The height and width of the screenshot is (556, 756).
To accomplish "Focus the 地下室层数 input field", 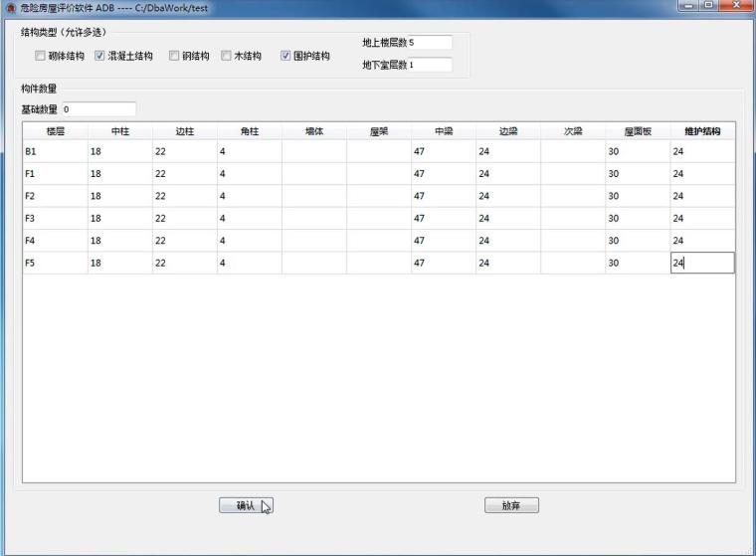I will (429, 65).
